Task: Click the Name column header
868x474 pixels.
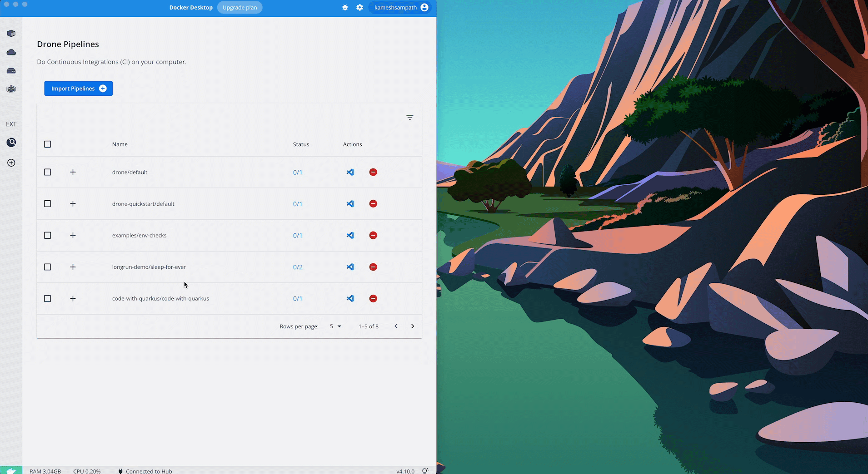Action: click(120, 144)
